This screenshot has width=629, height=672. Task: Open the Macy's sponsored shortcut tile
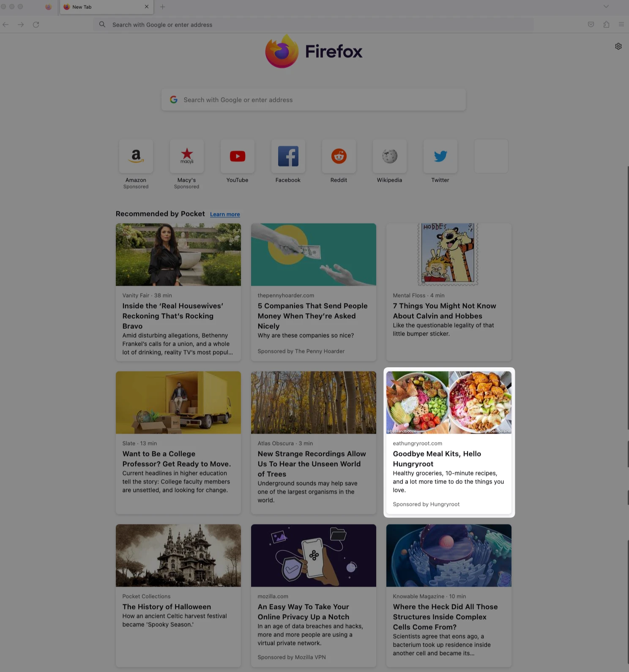click(x=187, y=156)
